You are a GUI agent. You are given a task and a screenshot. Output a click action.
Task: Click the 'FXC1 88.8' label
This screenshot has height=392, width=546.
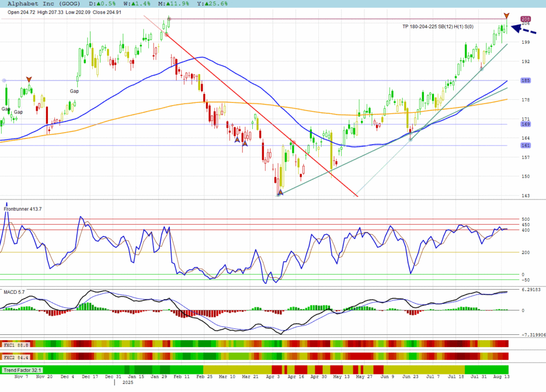click(x=15, y=345)
